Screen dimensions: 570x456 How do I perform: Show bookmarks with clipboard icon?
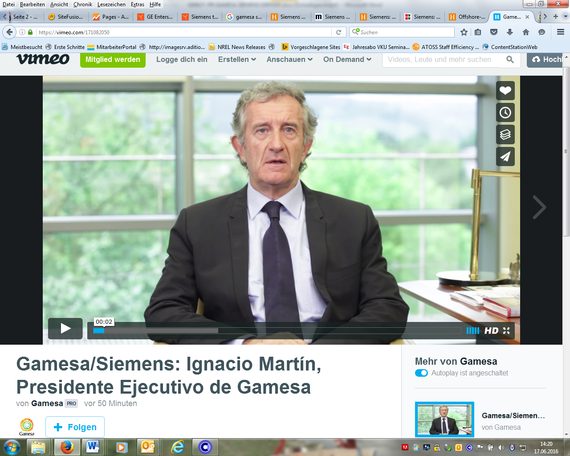click(x=478, y=32)
